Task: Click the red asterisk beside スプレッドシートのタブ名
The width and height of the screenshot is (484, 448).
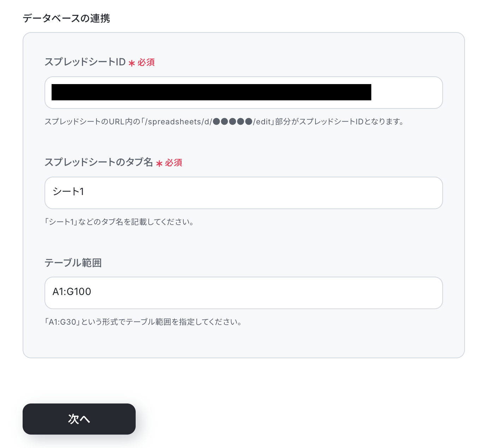Action: point(159,164)
